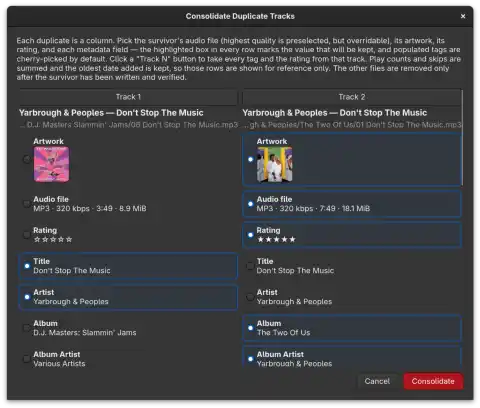Viewport: 480px width, 408px height.
Task: Click text MP3 · 320 kbps · 7:49 · 18.1 MiB
Action: click(x=313, y=208)
